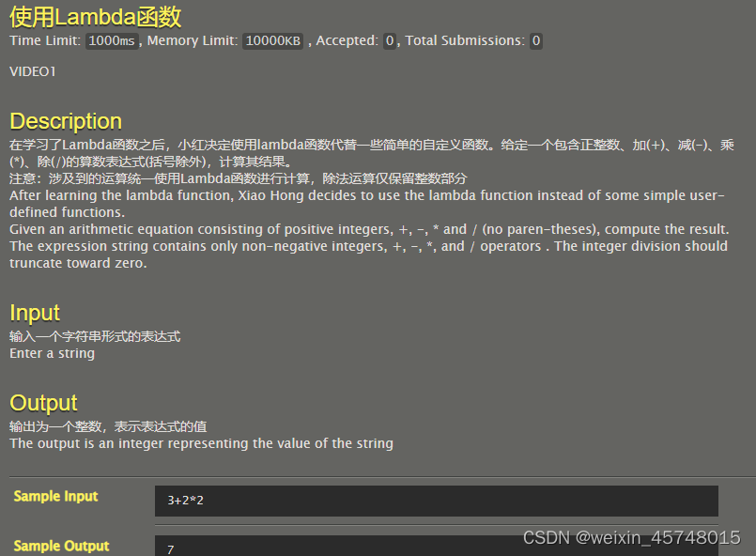This screenshot has width=756, height=556.
Task: Select the Input section heading
Action: pos(34,313)
